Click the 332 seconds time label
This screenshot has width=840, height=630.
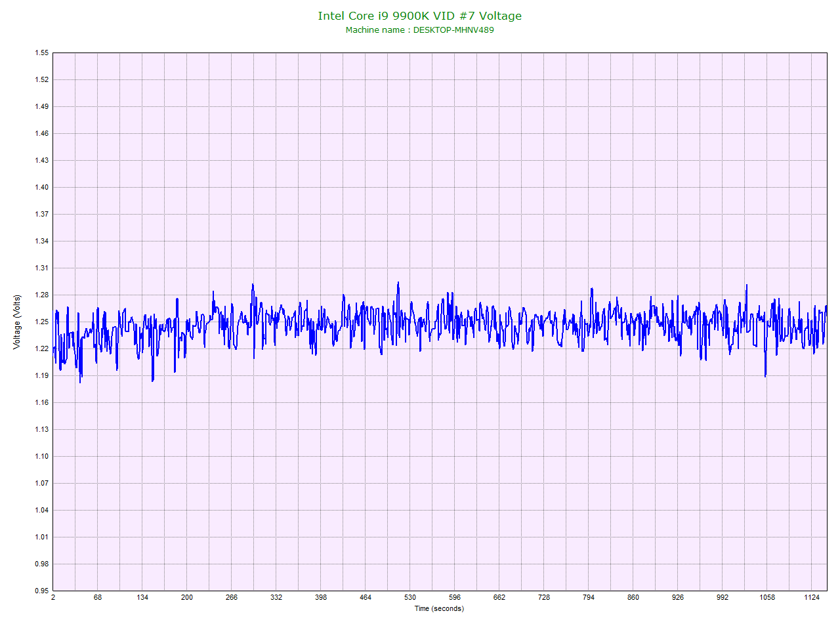click(276, 597)
